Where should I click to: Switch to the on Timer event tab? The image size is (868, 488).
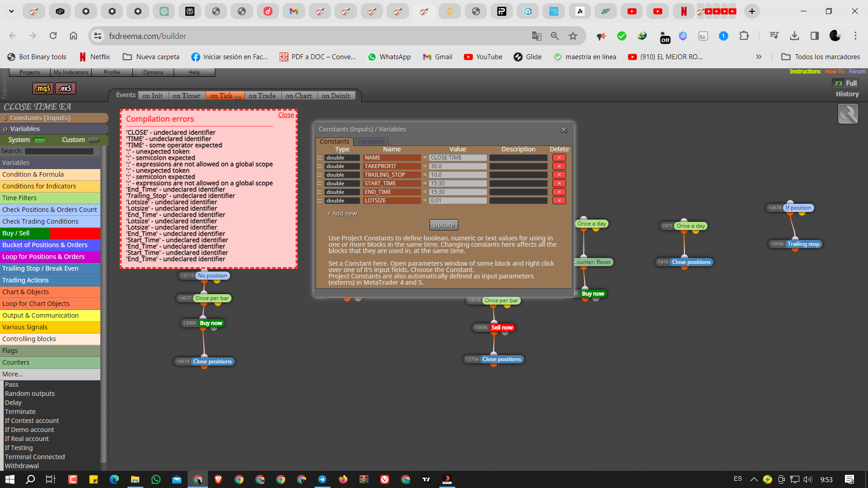tap(186, 96)
